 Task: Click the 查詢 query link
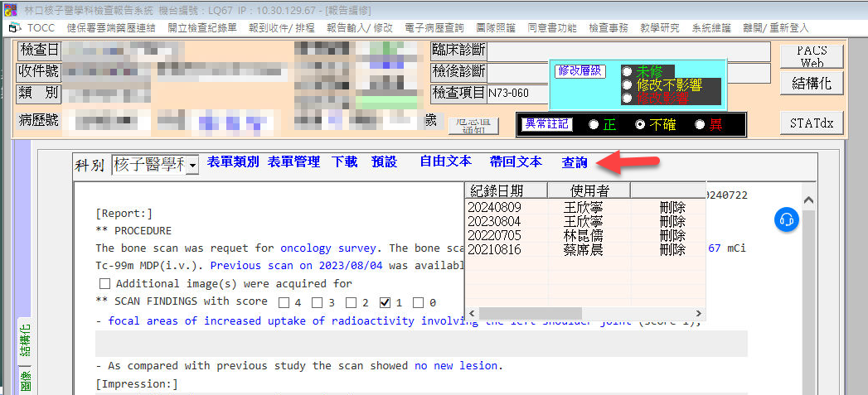coord(575,162)
